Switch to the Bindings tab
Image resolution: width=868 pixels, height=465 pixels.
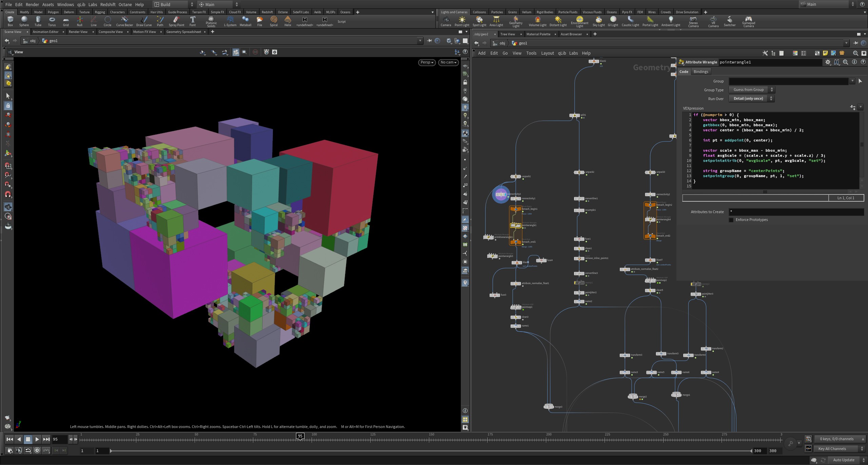(x=701, y=72)
